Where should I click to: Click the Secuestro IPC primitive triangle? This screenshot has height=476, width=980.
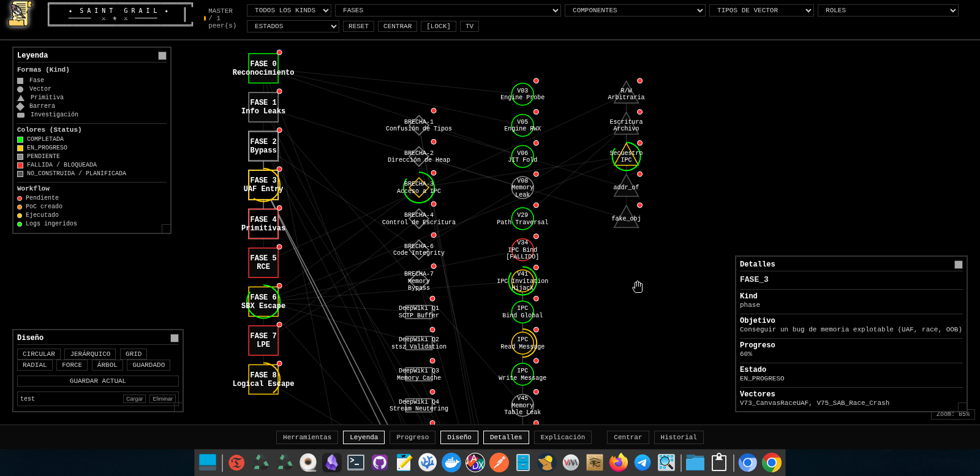click(x=626, y=156)
